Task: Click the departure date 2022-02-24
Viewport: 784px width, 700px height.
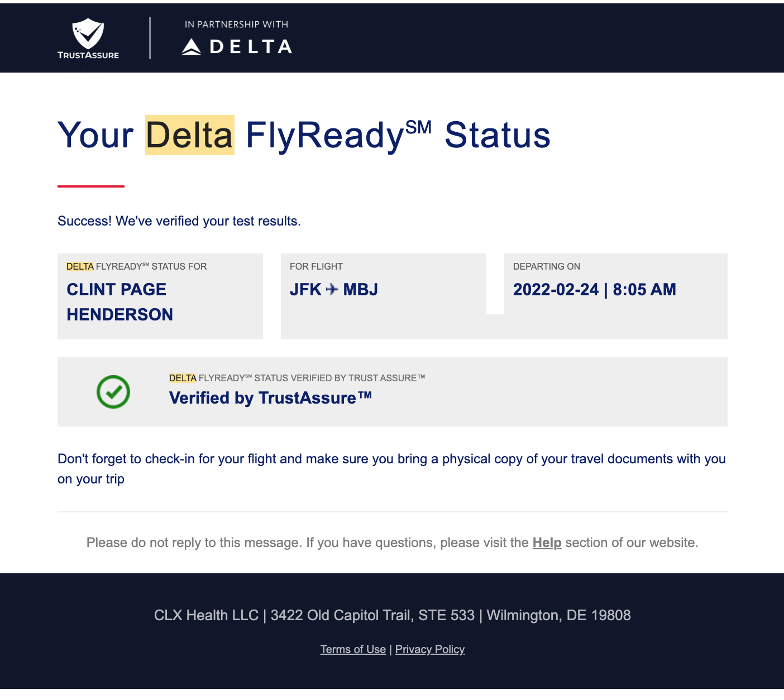Action: coord(556,290)
